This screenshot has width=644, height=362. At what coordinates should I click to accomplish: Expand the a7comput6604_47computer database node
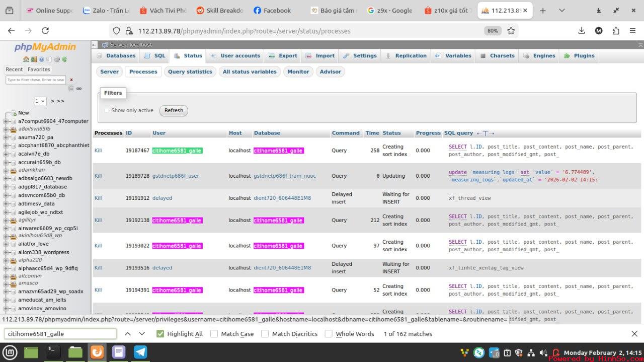coord(6,121)
